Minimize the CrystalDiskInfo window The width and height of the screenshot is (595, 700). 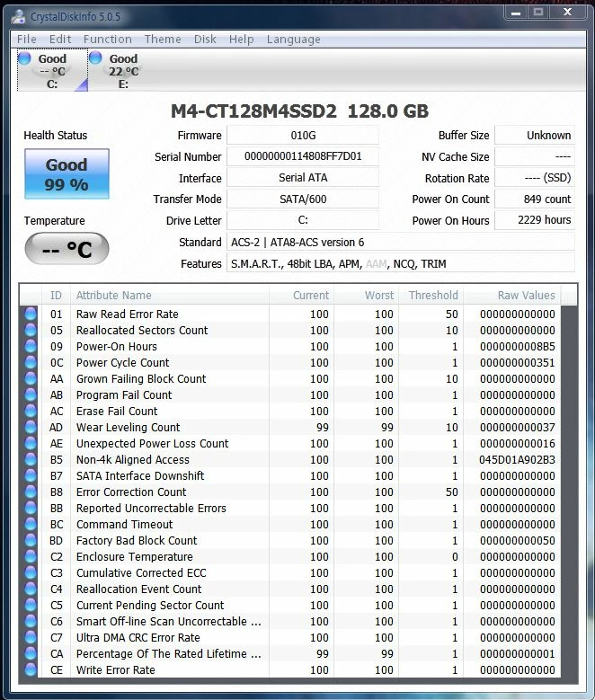pos(516,13)
